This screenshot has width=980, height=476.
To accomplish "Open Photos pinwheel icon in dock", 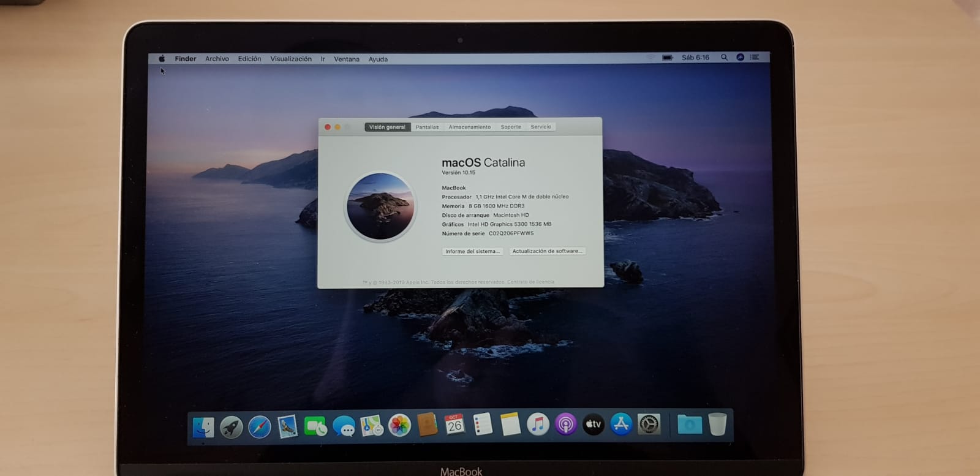I will tap(399, 425).
